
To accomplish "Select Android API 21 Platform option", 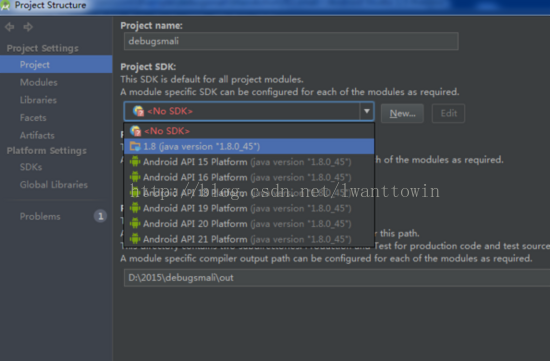I will coord(249,239).
